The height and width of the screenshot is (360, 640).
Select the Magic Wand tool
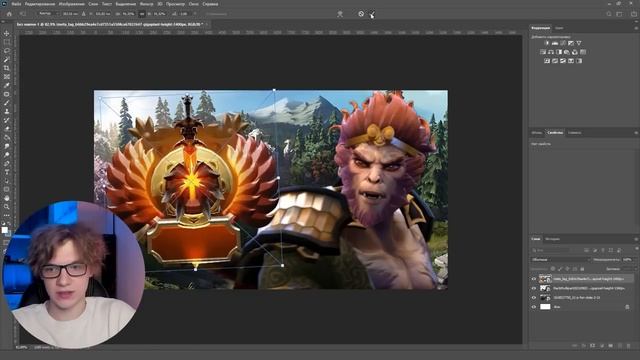point(7,60)
